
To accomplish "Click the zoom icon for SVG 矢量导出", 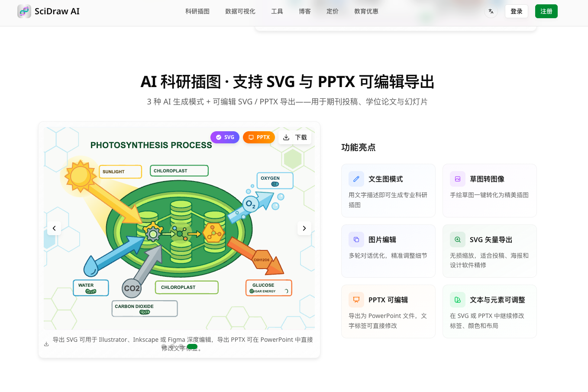I will coord(458,240).
